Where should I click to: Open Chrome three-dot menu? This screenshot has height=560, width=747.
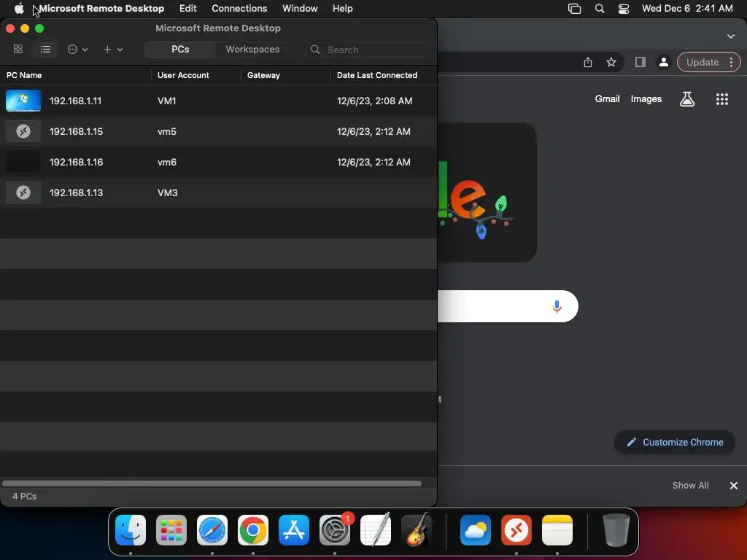[x=731, y=62]
